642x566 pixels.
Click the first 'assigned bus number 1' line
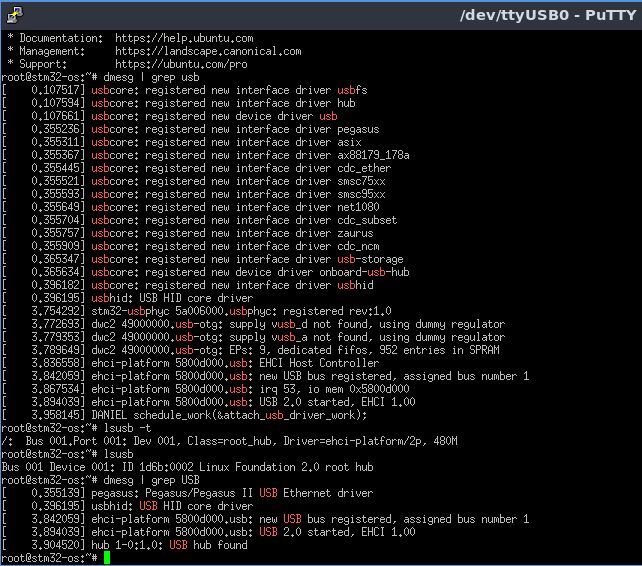(265, 376)
